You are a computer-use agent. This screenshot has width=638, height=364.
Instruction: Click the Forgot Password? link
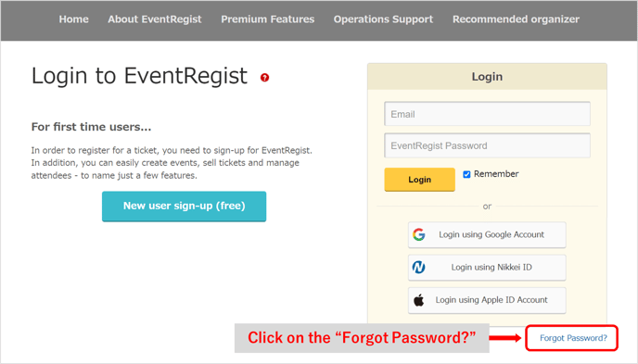(x=573, y=337)
